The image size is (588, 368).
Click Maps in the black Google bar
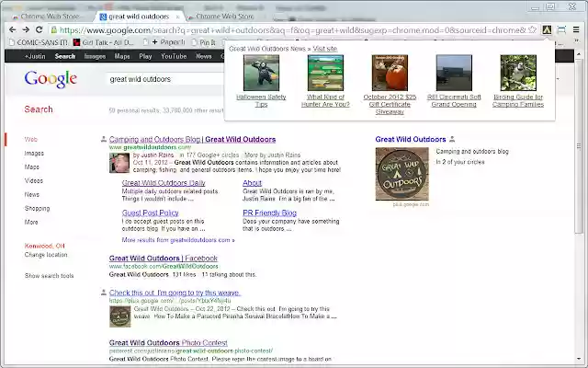122,56
